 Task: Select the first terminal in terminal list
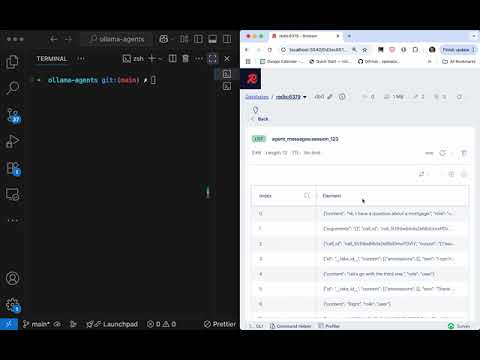pyautogui.click(x=227, y=74)
